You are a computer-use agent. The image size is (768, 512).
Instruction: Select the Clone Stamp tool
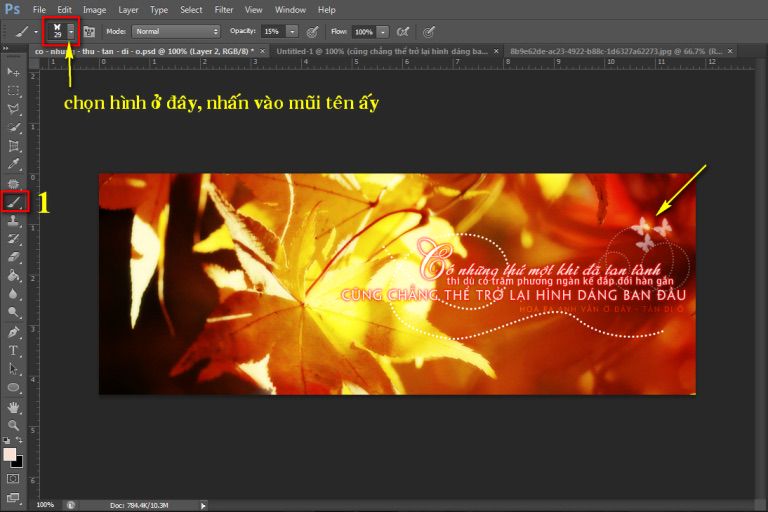point(14,220)
